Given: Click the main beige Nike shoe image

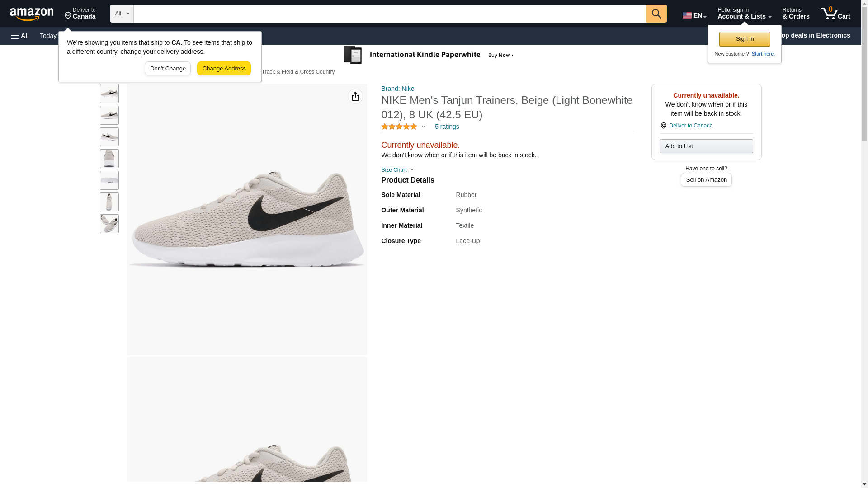Looking at the screenshot, I should pos(247,220).
